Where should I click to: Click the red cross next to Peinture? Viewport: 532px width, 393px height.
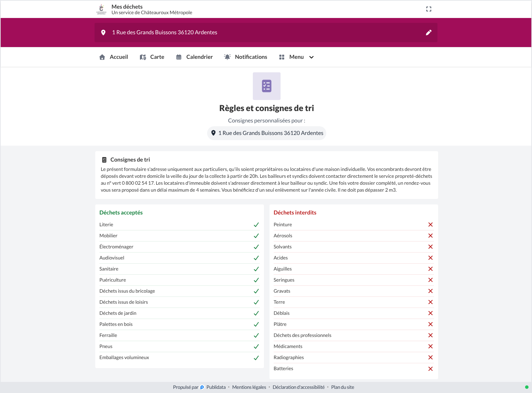coord(431,225)
